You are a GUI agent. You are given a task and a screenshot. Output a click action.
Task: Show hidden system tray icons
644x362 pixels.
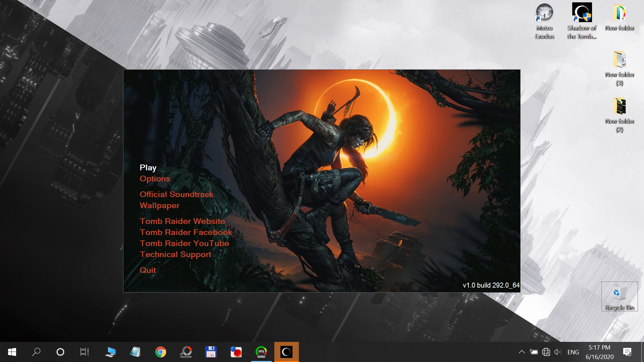(522, 352)
